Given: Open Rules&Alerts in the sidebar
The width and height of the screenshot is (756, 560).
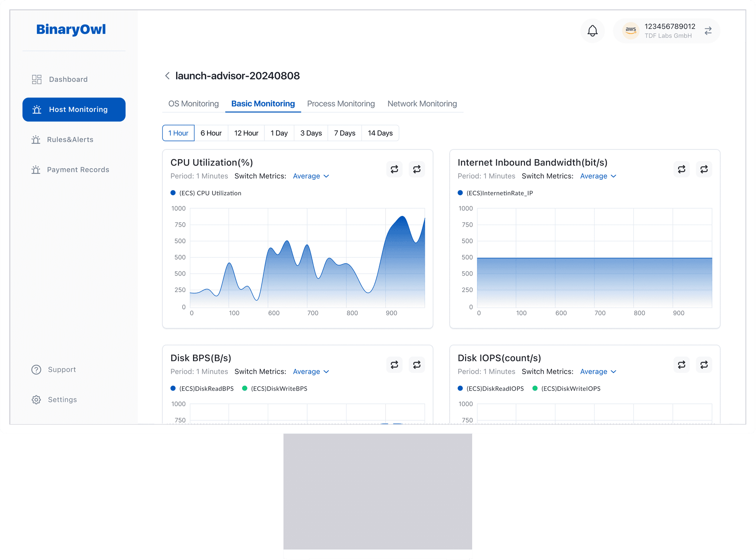Looking at the screenshot, I should click(x=70, y=140).
